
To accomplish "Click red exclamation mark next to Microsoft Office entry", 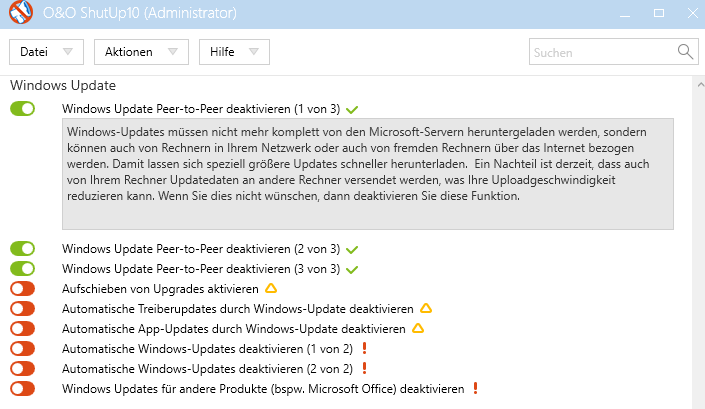I will (x=475, y=388).
